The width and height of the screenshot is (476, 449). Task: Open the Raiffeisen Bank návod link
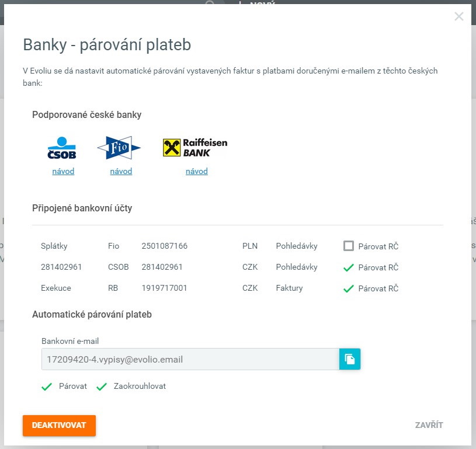197,171
